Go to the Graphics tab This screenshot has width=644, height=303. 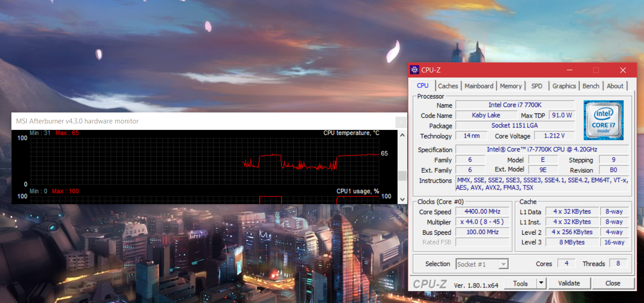[x=564, y=86]
